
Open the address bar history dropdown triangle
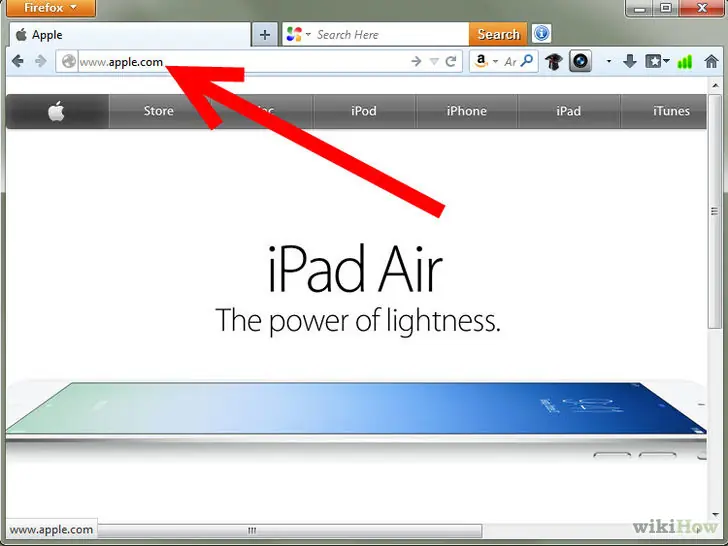point(434,61)
